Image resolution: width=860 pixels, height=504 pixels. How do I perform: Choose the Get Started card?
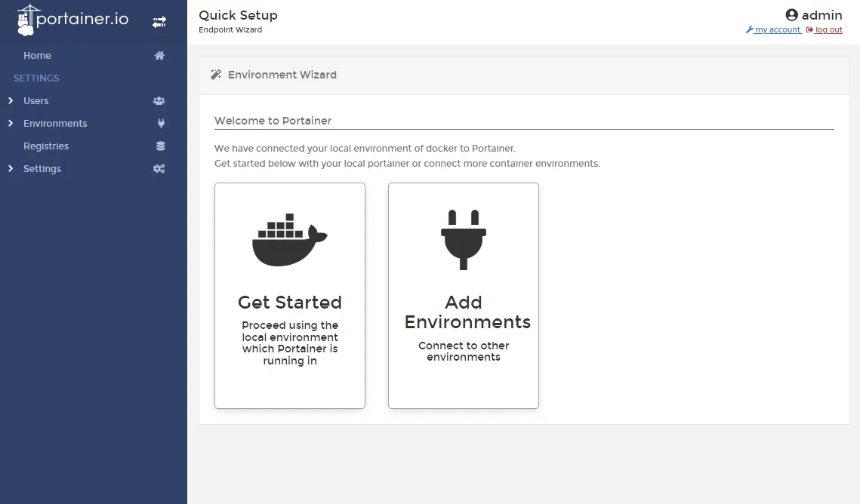point(290,296)
